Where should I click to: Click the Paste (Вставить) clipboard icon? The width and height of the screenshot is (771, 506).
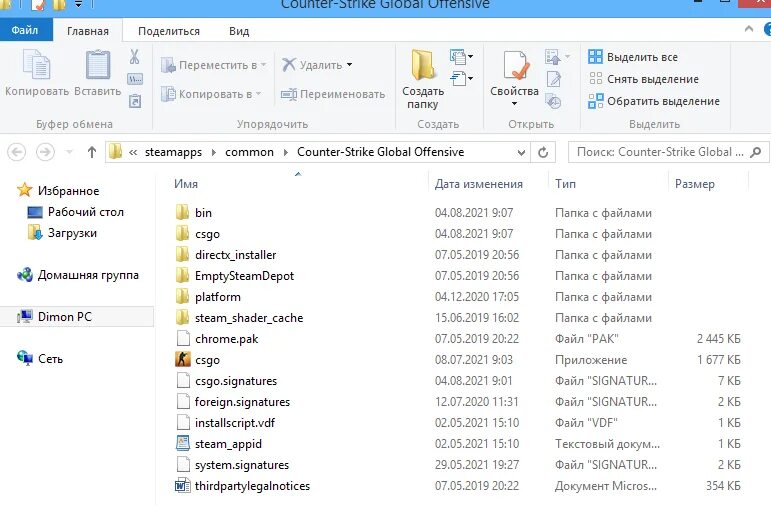pyautogui.click(x=98, y=64)
